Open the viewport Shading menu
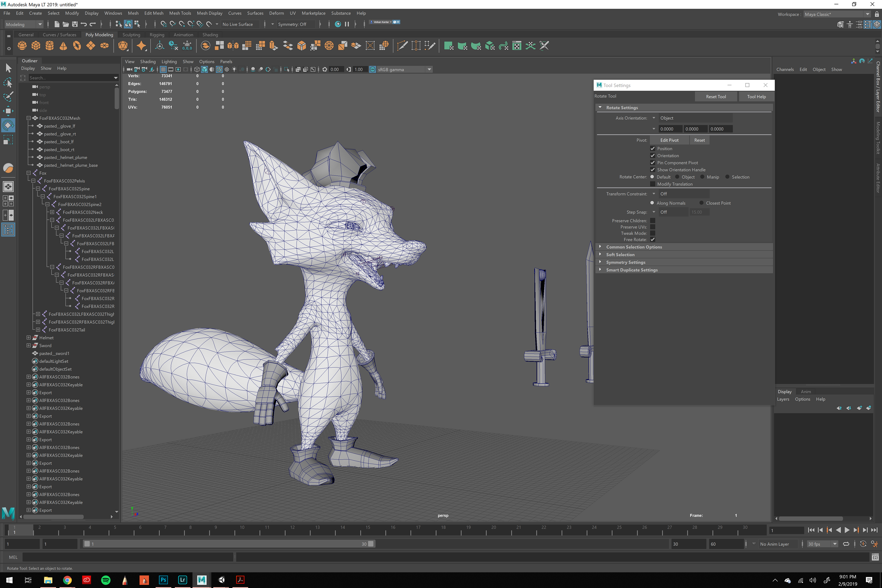Screen dimensions: 882x588 pyautogui.click(x=148, y=62)
